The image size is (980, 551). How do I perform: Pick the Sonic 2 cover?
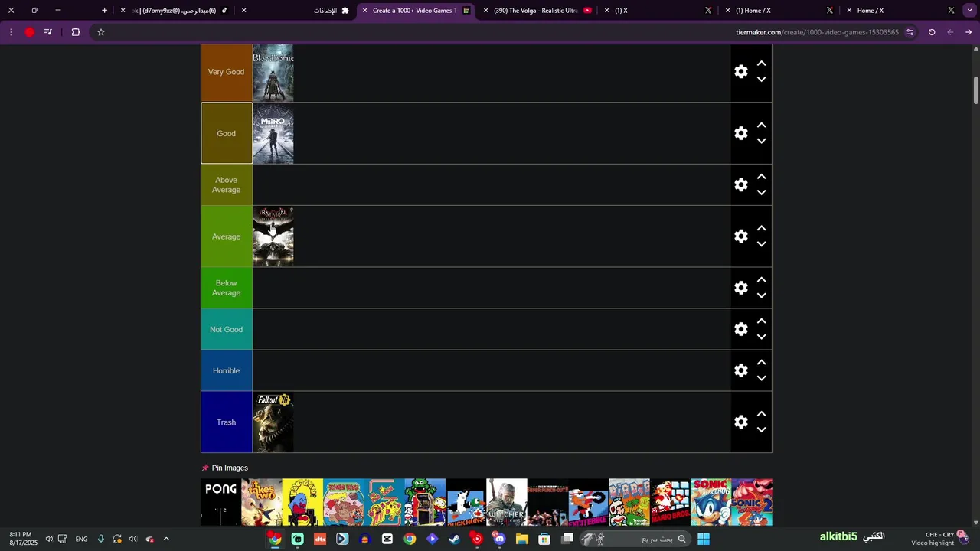[752, 502]
